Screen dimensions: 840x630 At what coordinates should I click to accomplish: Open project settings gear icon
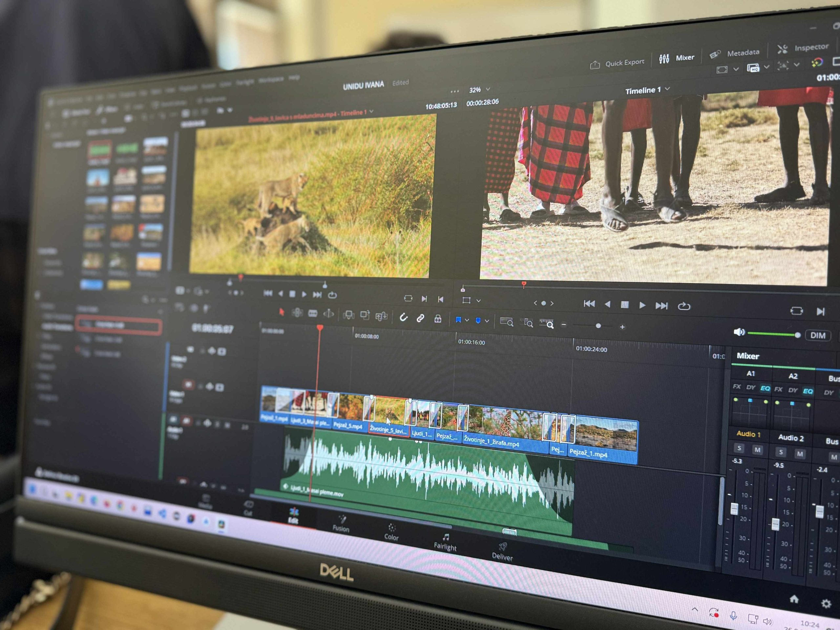coord(826,604)
